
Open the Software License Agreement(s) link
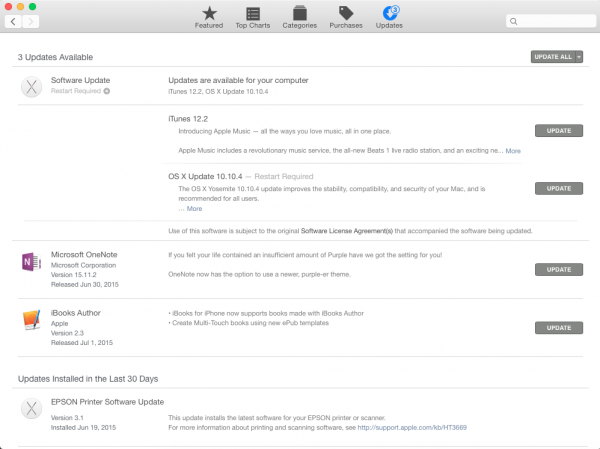(347, 231)
